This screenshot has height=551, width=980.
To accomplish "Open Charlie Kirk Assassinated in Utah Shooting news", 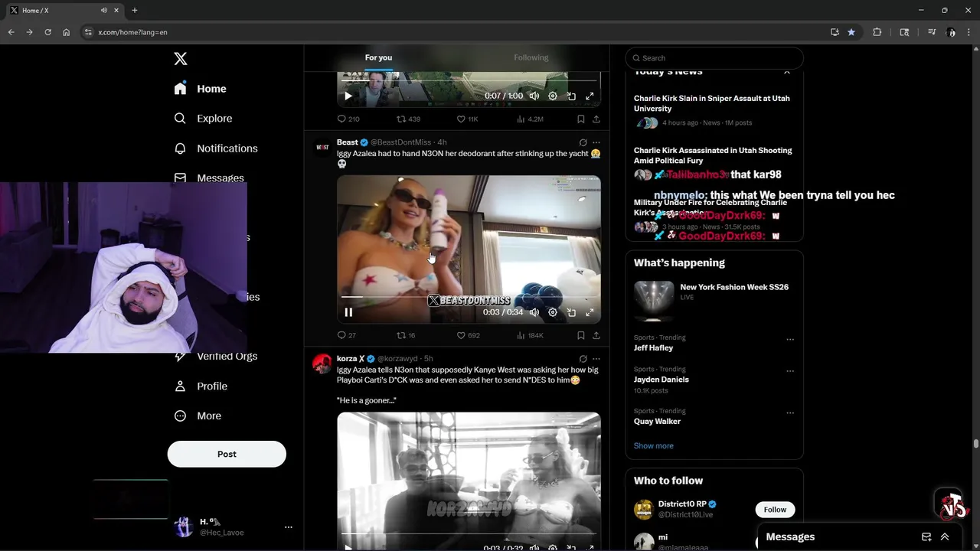I will click(713, 155).
